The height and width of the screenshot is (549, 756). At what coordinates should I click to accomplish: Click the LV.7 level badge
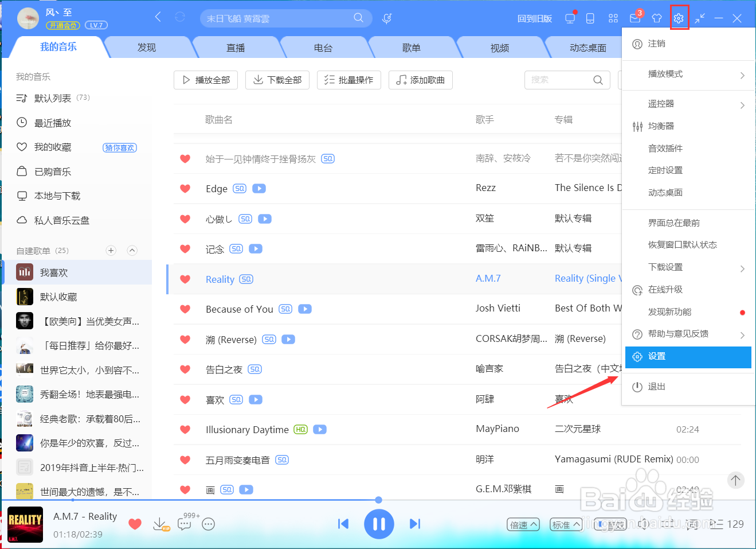[x=96, y=25]
